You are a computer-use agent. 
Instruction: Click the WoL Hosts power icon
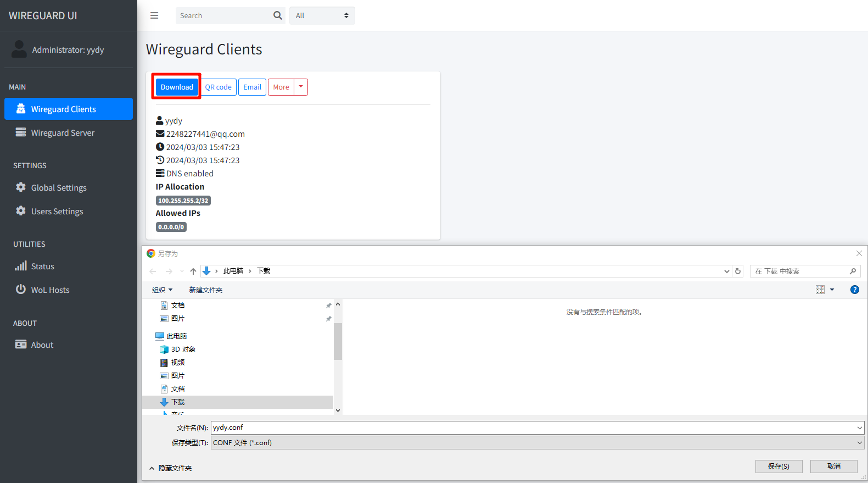pyautogui.click(x=21, y=289)
